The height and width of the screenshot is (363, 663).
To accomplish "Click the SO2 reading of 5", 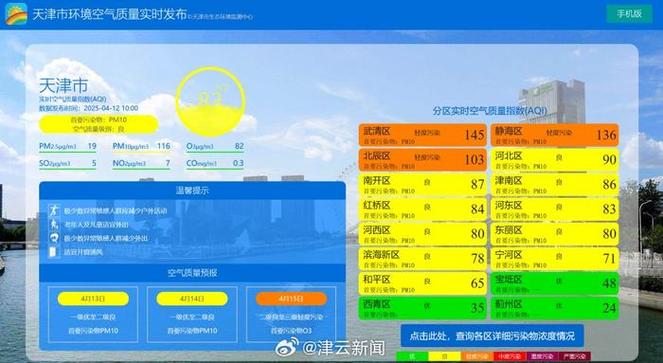I will pos(68,164).
